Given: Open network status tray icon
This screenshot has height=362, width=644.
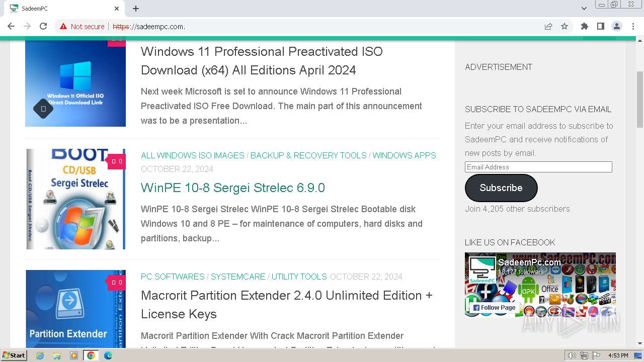Looking at the screenshot, I should tap(584, 355).
